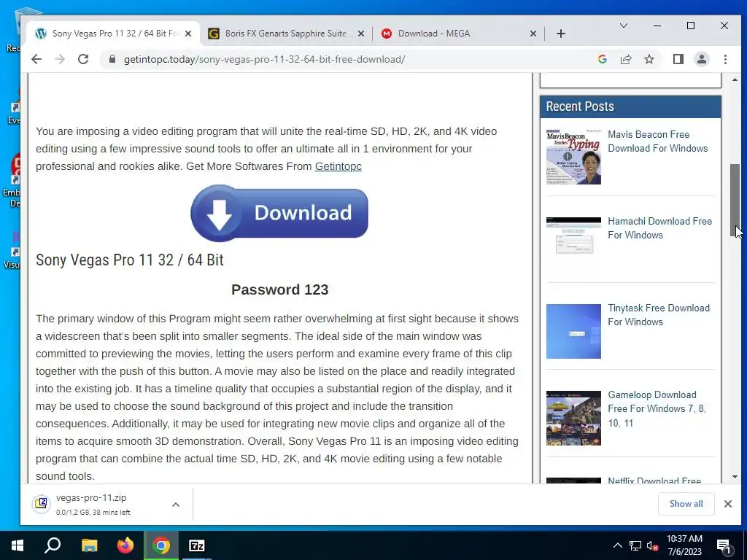Open Hamachi Download Free For Windows post

click(x=659, y=228)
